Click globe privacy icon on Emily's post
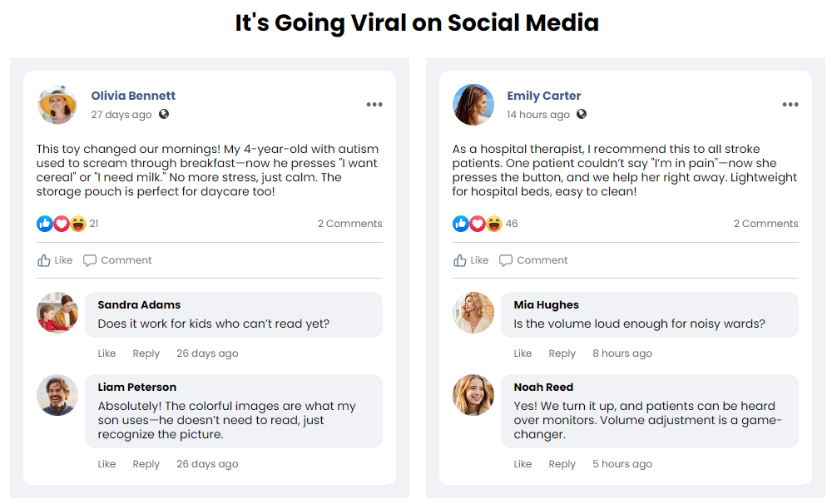The image size is (832, 504). (x=582, y=115)
